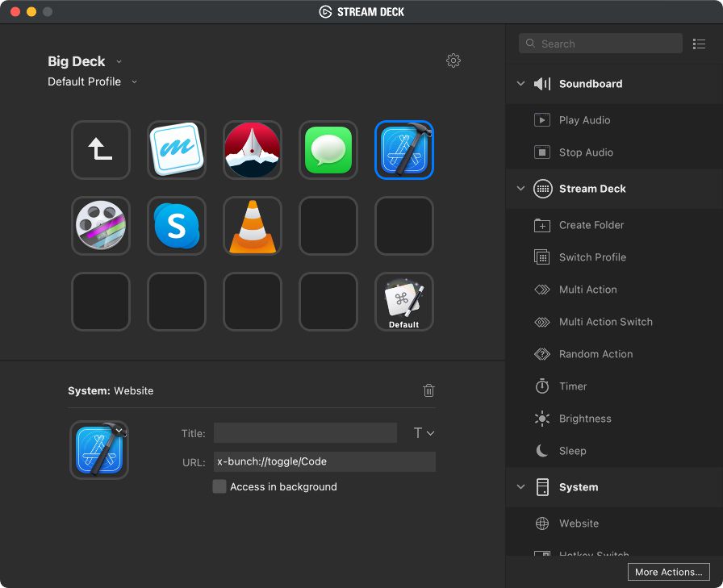Click the actions Search field
The width and height of the screenshot is (723, 588).
[600, 44]
